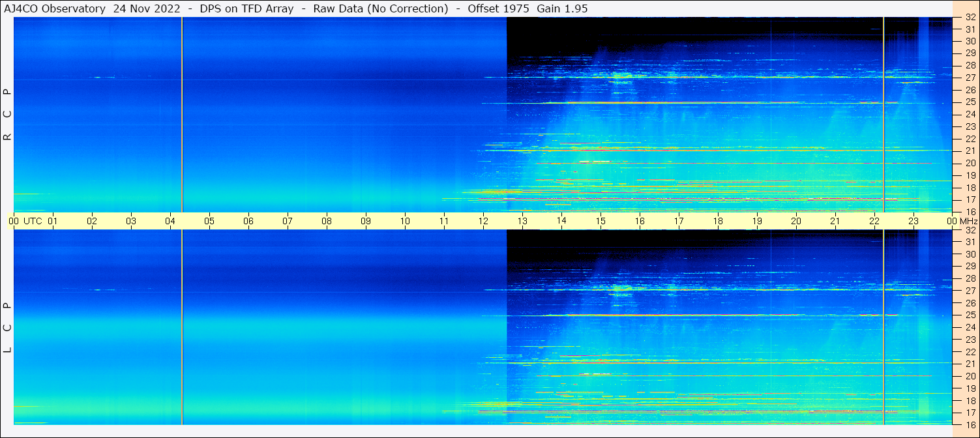The image size is (980, 438).
Task: Click hour "01" on the time axis
Action: [53, 221]
